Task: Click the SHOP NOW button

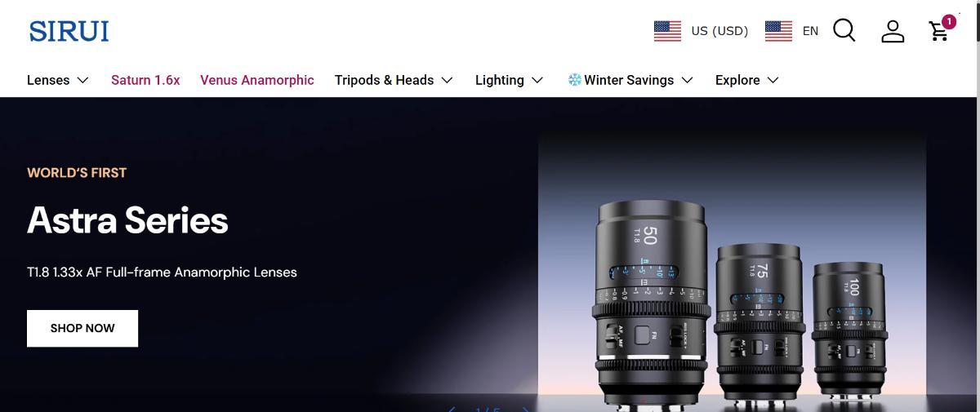Action: coord(82,328)
